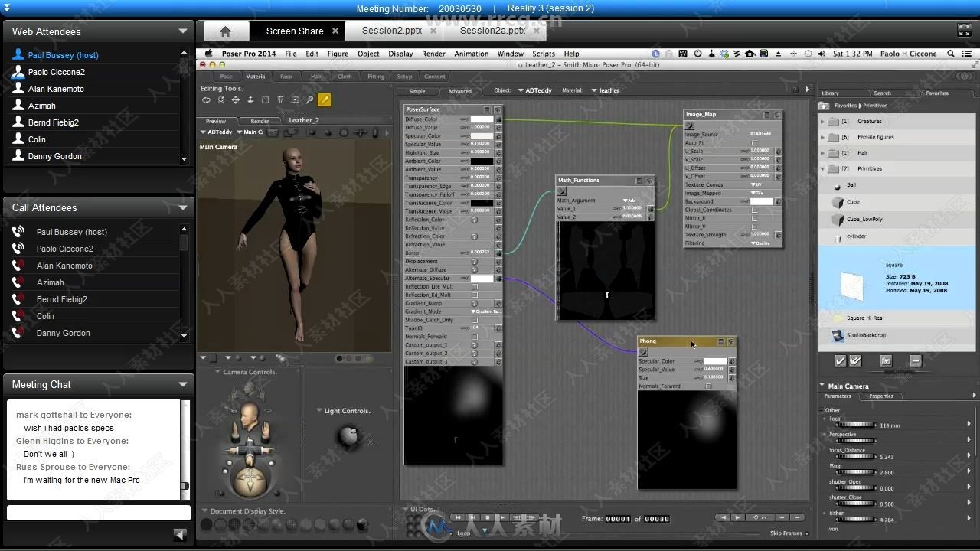Click the Ambient_Color black swatch

482,161
